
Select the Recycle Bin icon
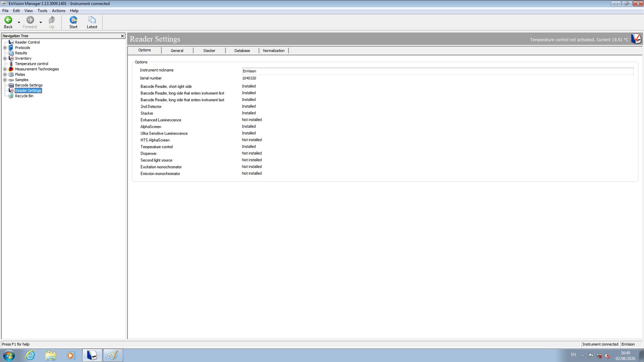coord(11,96)
